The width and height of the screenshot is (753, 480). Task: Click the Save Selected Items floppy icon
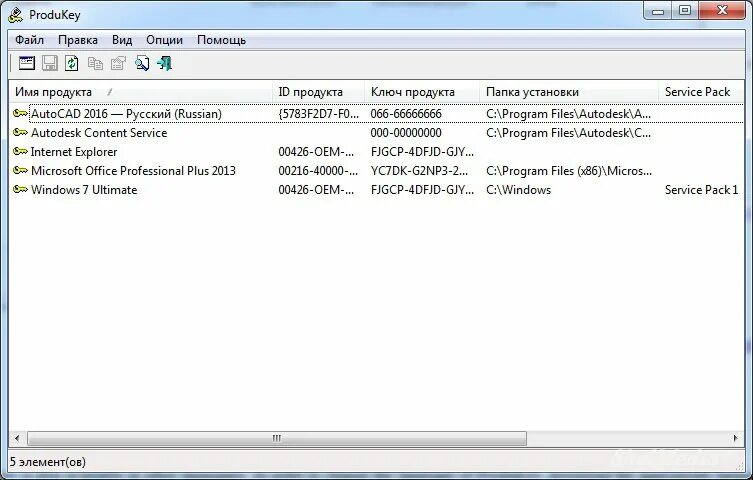[x=49, y=63]
